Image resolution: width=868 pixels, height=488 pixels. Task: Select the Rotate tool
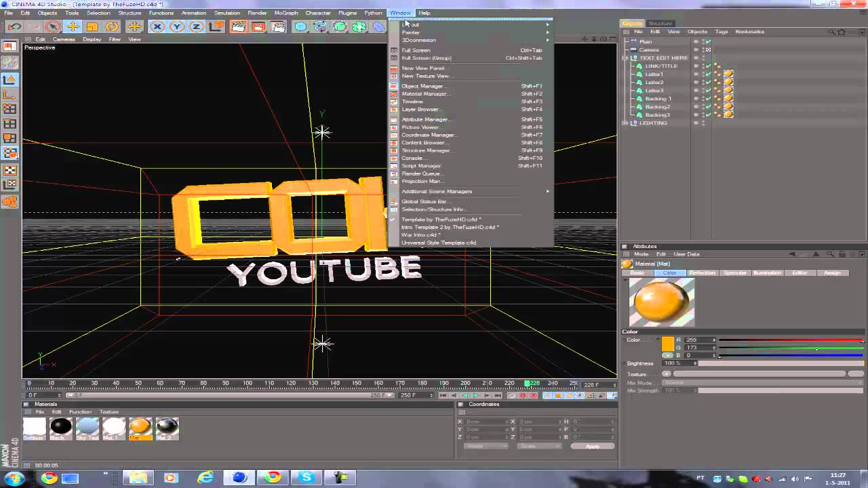[x=111, y=27]
